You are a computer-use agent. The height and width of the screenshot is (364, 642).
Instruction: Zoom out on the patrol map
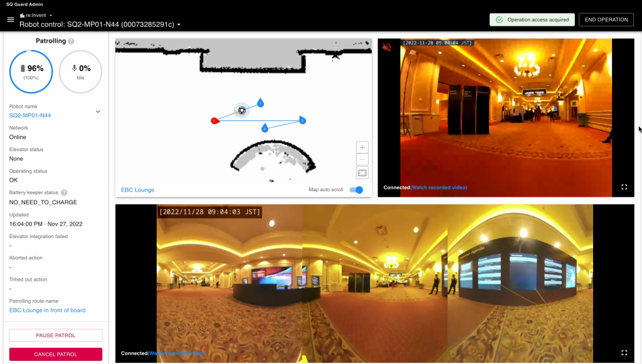(362, 160)
